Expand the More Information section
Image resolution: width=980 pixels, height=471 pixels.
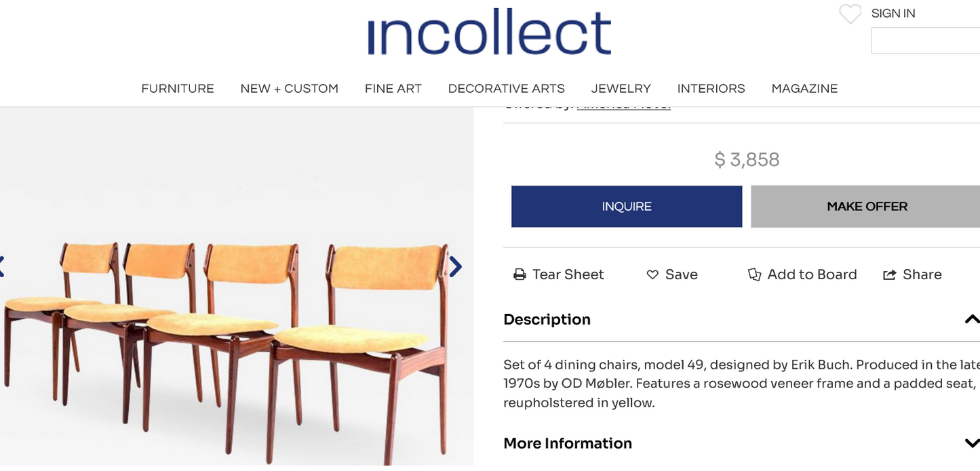point(971,443)
